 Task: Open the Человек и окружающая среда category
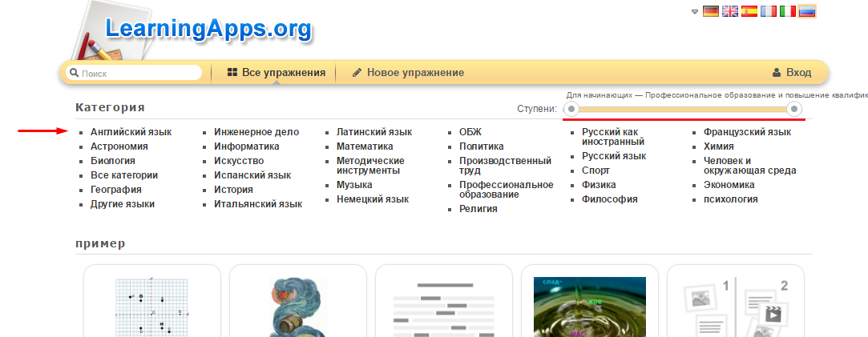point(750,166)
